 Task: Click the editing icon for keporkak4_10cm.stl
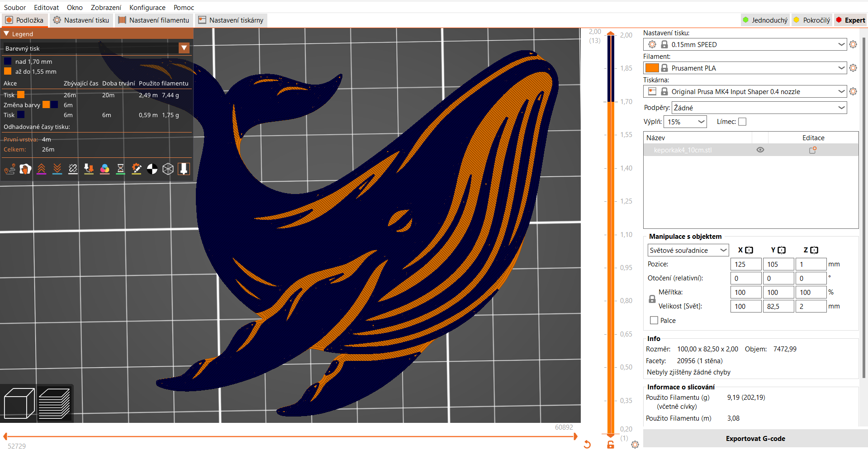click(x=813, y=150)
